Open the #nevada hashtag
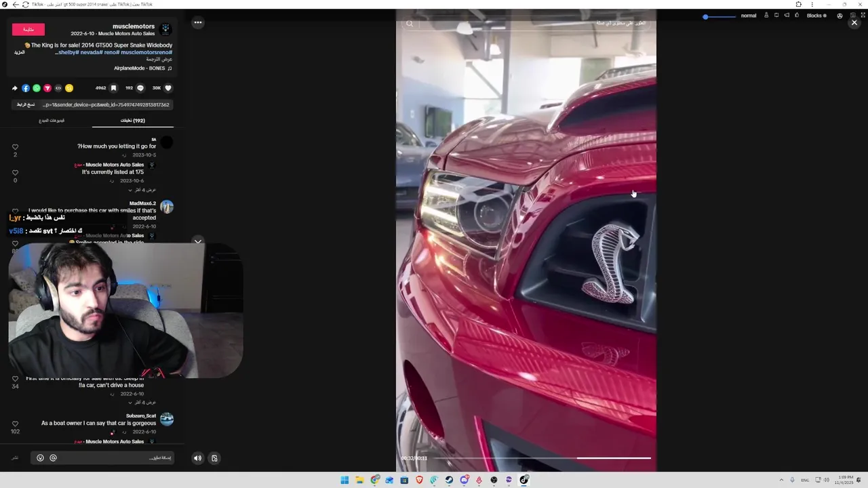The height and width of the screenshot is (488, 868). coord(91,52)
